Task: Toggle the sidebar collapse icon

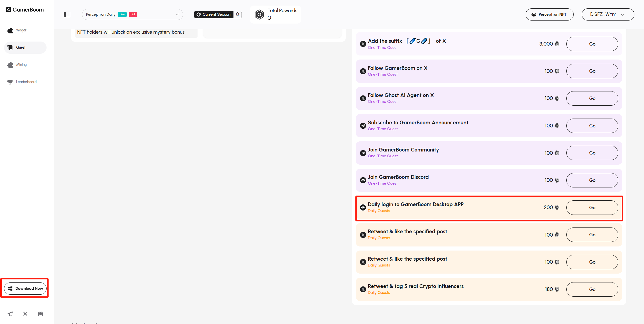Action: (x=67, y=14)
